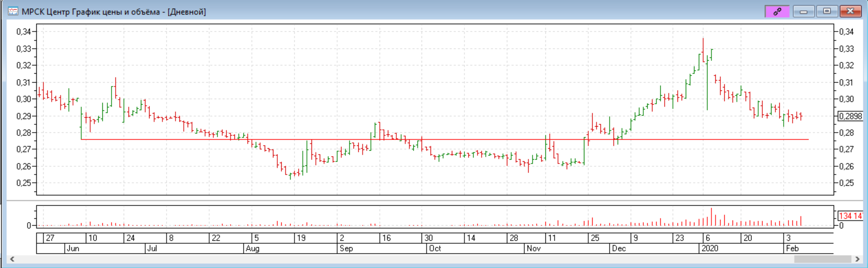Click the red horizontal support line
Image resolution: width=868 pixels, height=268 pixels.
445,139
